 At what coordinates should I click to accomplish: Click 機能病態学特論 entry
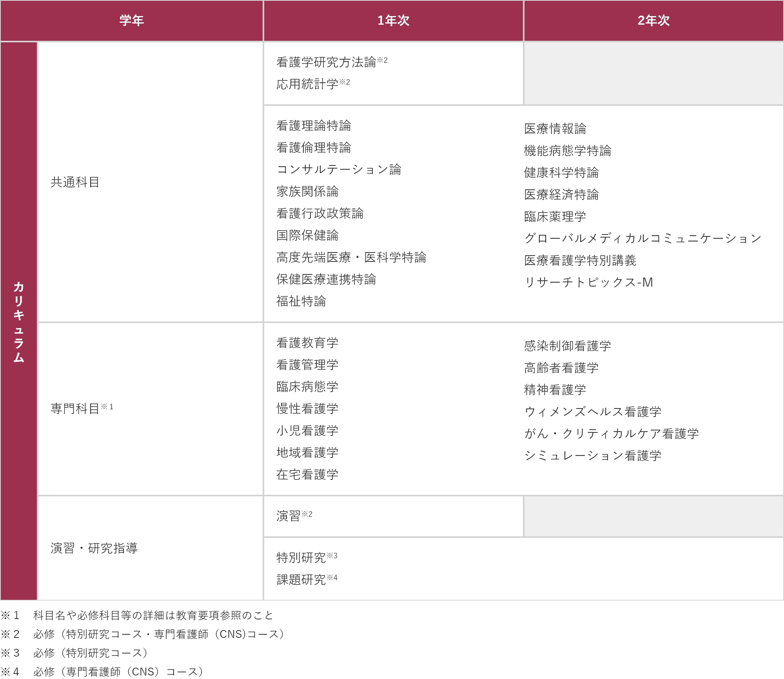(x=568, y=151)
